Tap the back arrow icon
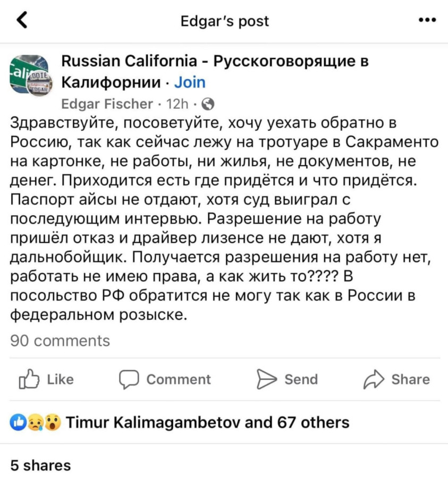The image size is (448, 478). tap(22, 20)
